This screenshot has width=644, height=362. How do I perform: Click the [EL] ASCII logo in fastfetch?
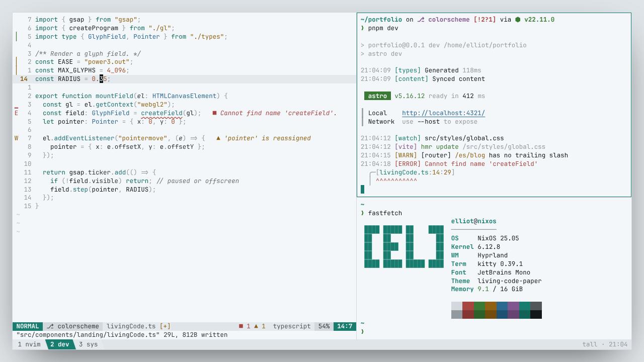tap(404, 246)
